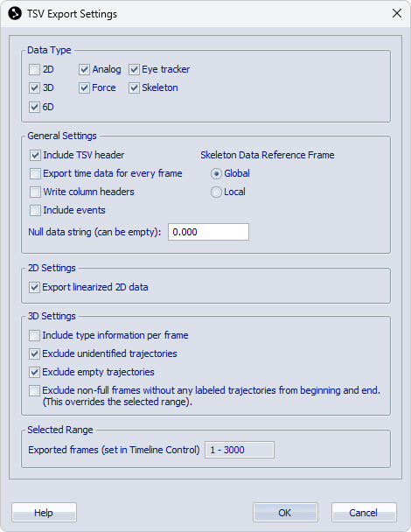Toggle Export linearized 2D data
The height and width of the screenshot is (532, 411).
pos(34,287)
